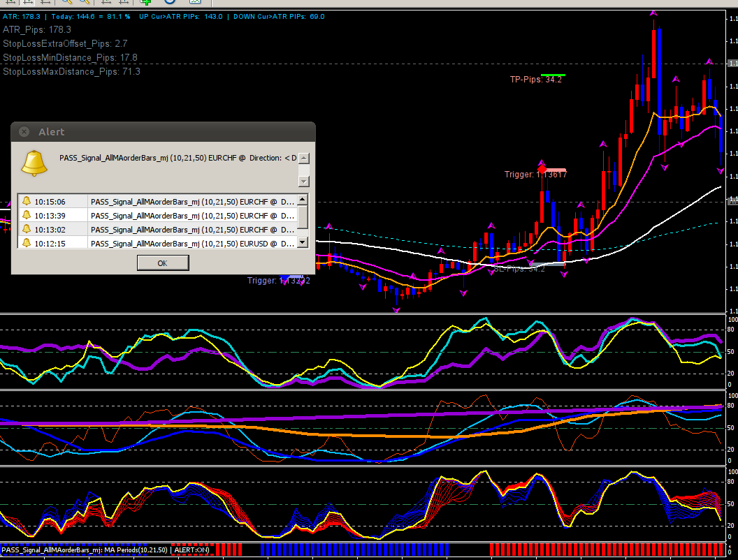The width and height of the screenshot is (738, 560).
Task: Click the 'DOWN Cur>ATR PIPs: 69.0' text
Action: (x=279, y=17)
